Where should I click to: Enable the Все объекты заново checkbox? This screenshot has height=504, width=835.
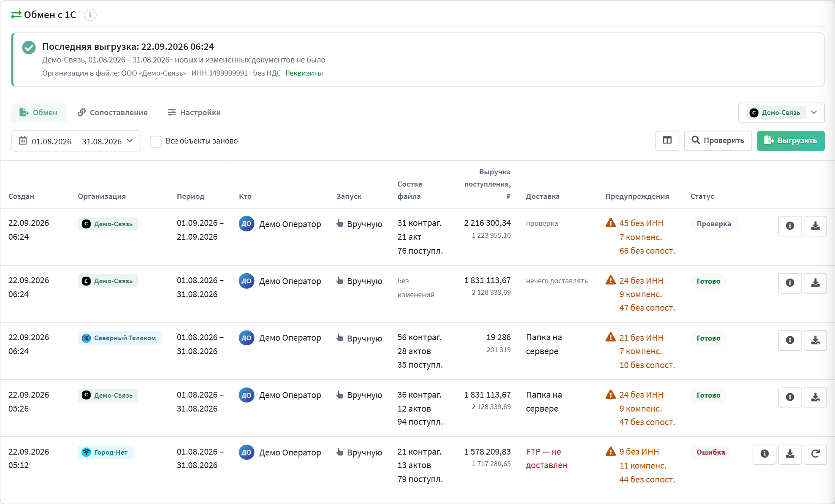[156, 141]
